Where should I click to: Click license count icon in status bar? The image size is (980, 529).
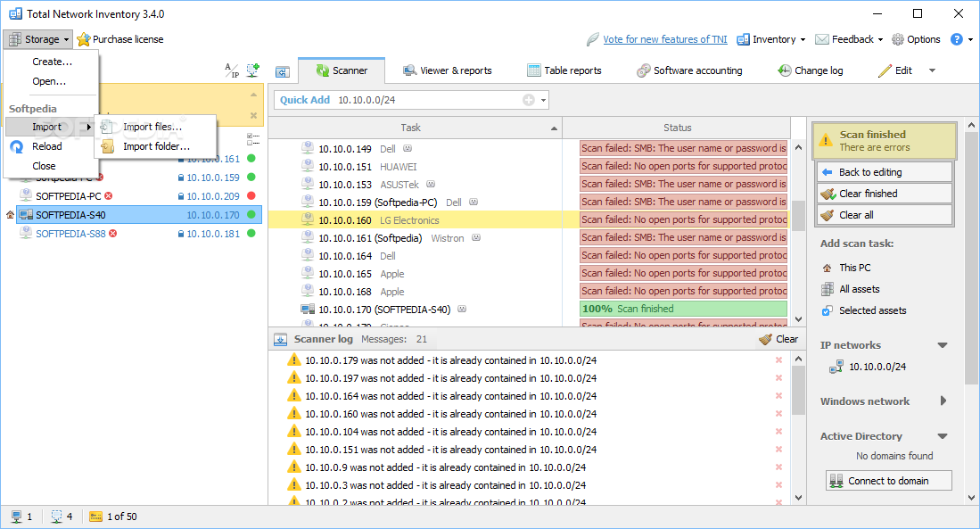95,517
